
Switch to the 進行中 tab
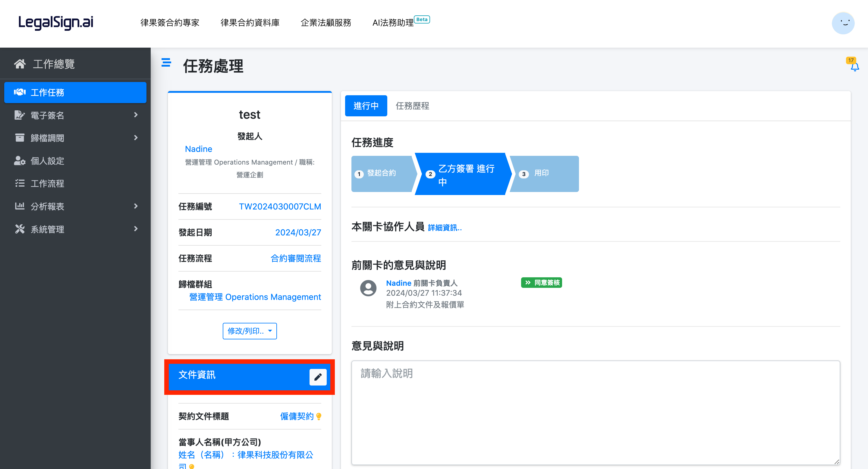coord(366,105)
